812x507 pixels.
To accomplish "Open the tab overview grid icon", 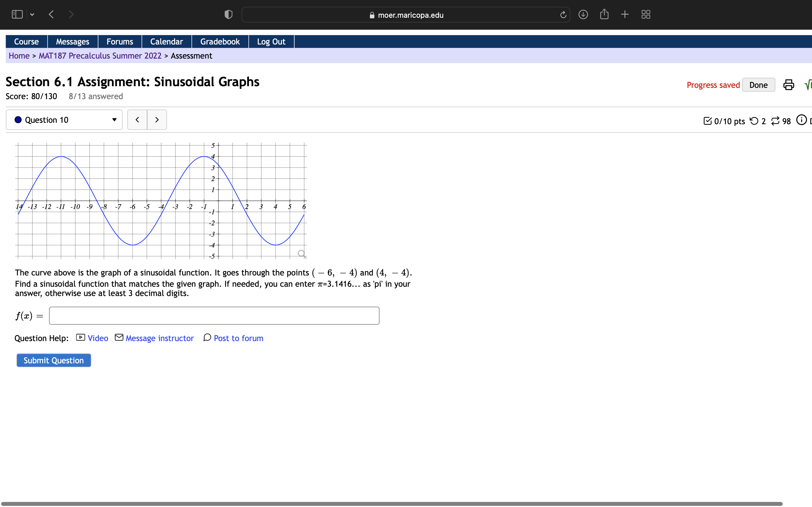I will pos(646,15).
